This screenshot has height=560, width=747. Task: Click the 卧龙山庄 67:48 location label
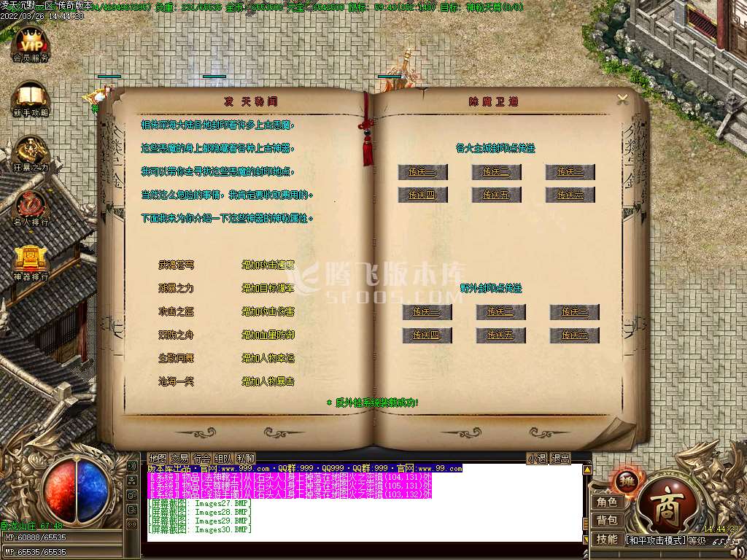(x=32, y=526)
